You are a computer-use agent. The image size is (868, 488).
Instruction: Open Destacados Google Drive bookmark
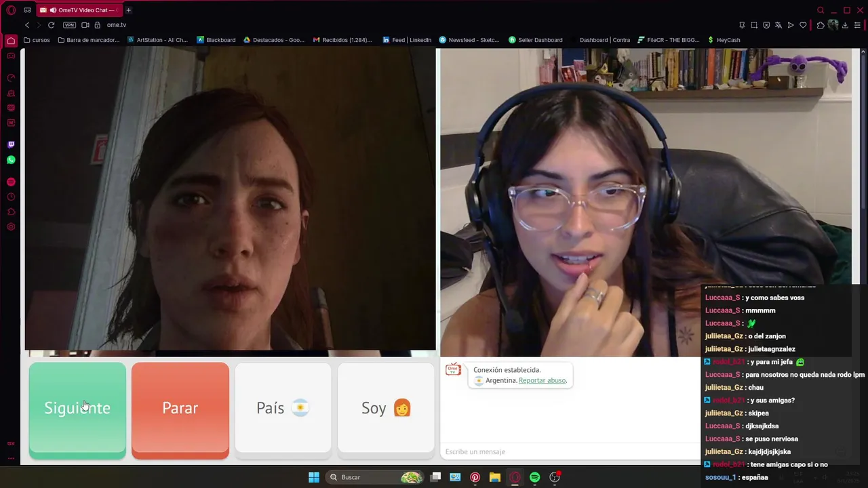tap(274, 40)
